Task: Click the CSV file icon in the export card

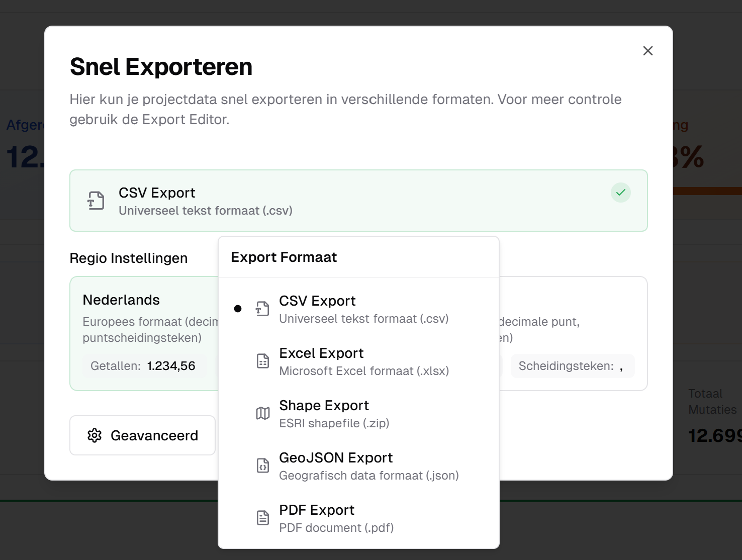Action: coord(95,201)
